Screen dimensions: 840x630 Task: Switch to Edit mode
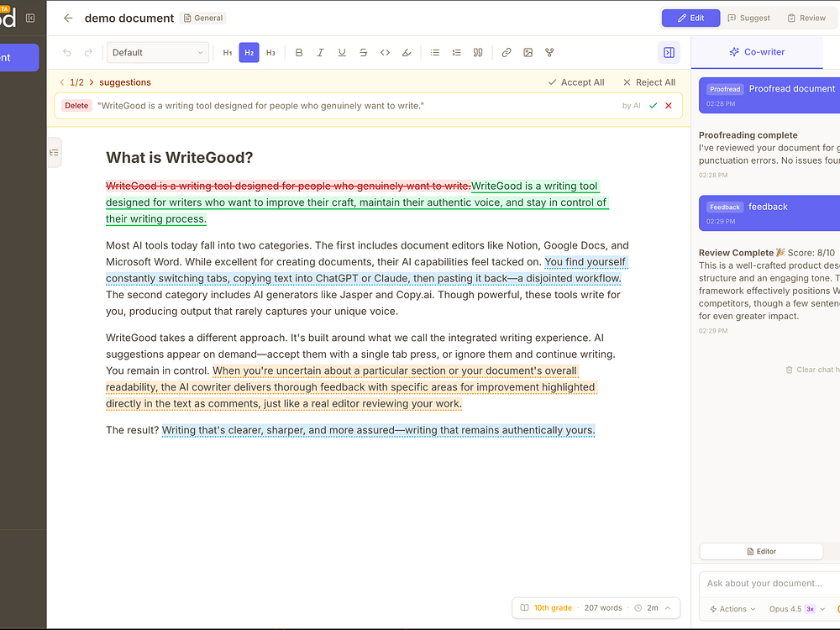coord(690,18)
